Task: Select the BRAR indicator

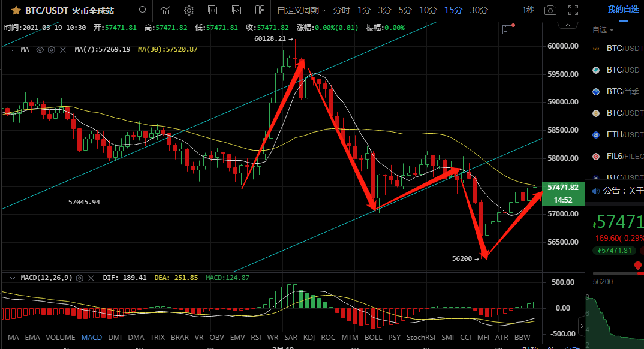Action: (180, 338)
